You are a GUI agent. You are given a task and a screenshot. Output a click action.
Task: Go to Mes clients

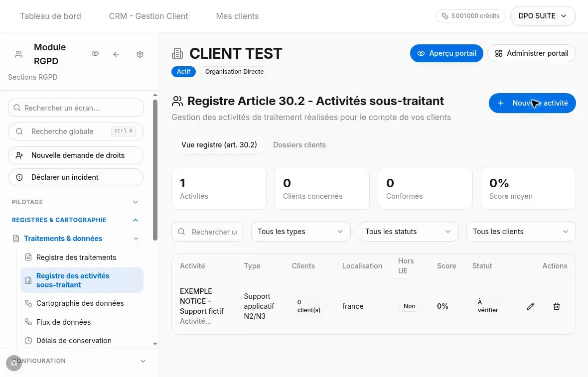pyautogui.click(x=237, y=16)
